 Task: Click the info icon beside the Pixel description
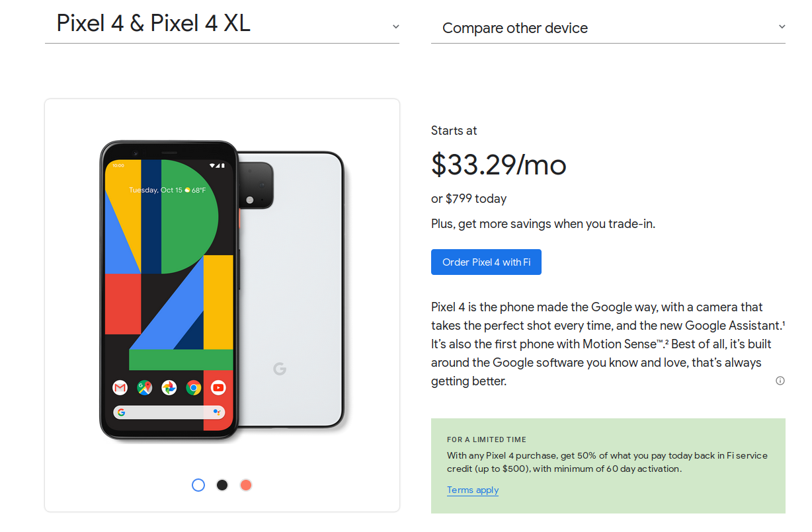coord(780,381)
